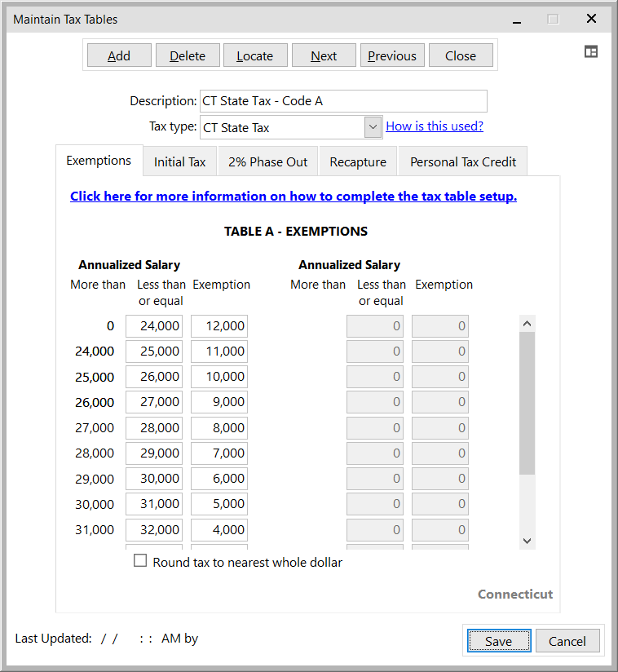The height and width of the screenshot is (672, 618).
Task: Click the Add button
Action: (119, 55)
